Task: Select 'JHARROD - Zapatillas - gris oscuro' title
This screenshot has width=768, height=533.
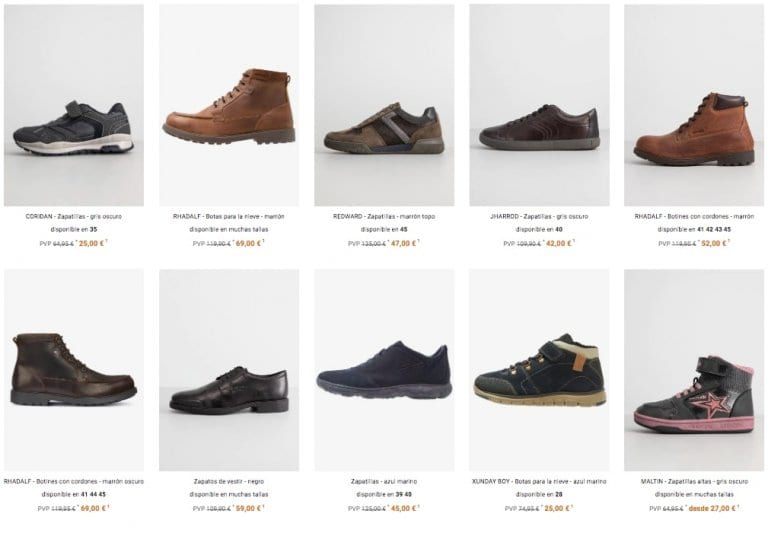Action: click(x=539, y=216)
